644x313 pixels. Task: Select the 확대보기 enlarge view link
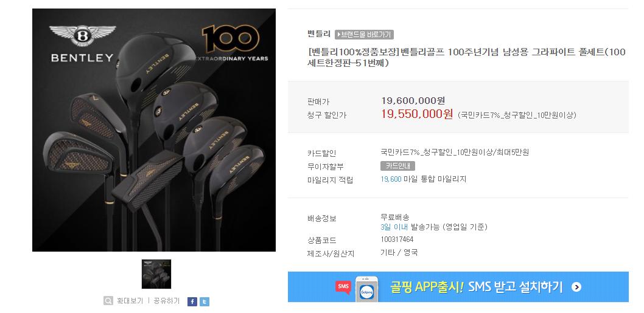130,301
